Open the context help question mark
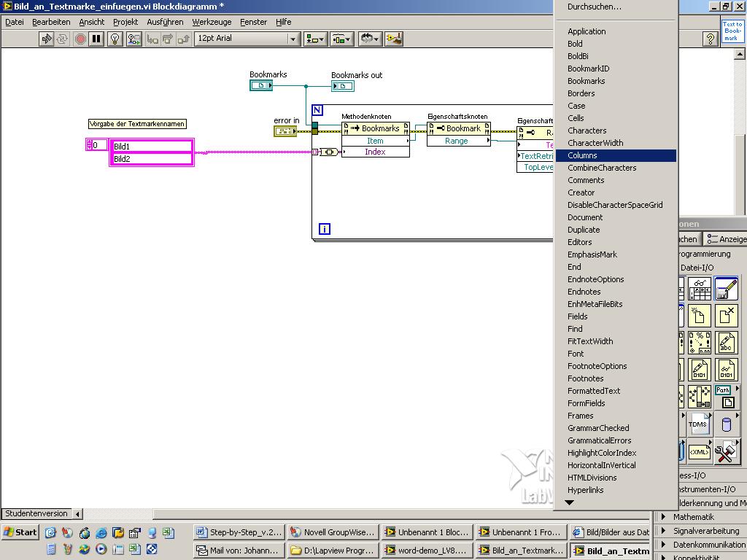This screenshot has width=747, height=560. pos(710,39)
